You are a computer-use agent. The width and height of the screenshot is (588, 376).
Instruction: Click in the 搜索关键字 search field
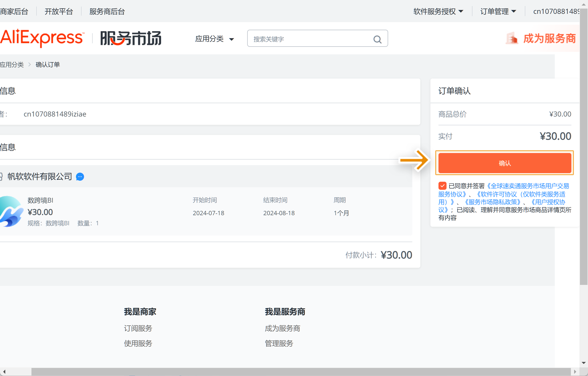(x=310, y=39)
